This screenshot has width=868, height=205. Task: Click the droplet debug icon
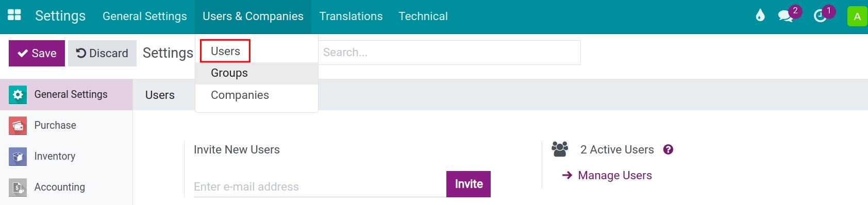(760, 15)
